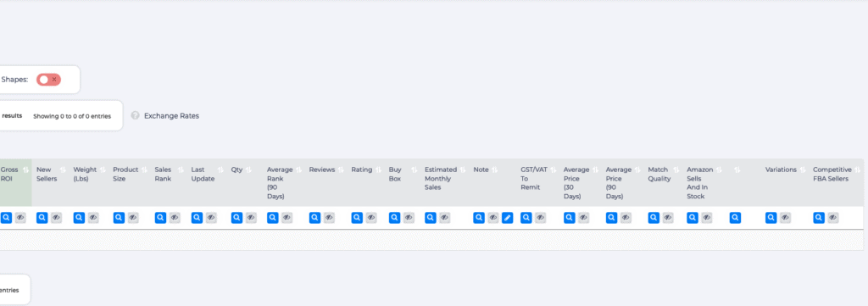This screenshot has height=306, width=868.
Task: Hide the Buy Box column
Action: click(409, 218)
